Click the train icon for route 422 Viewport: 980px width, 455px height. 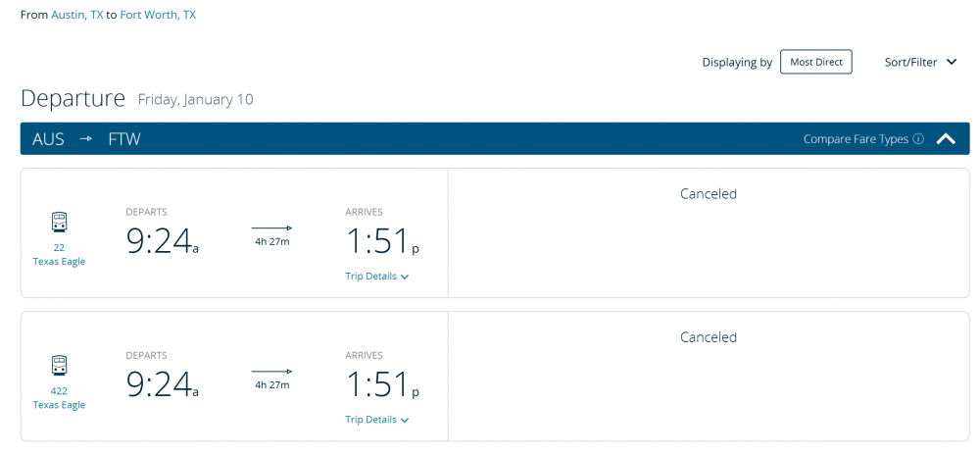59,366
